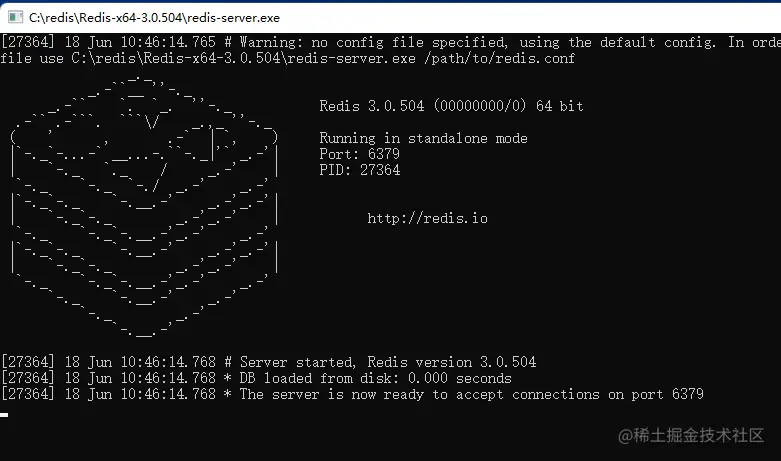
Task: Click the http://redis.io URL text
Action: 427,218
